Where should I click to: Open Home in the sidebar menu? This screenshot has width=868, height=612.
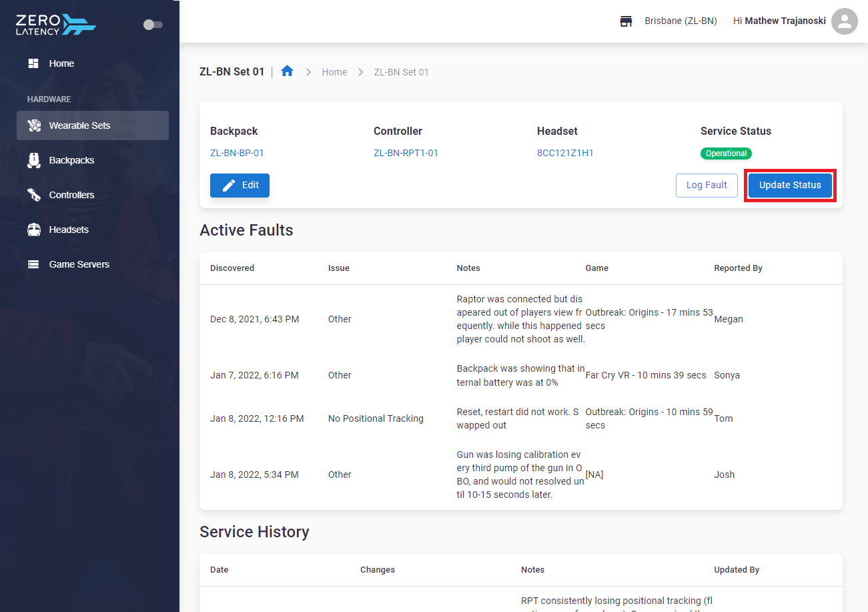click(x=61, y=63)
